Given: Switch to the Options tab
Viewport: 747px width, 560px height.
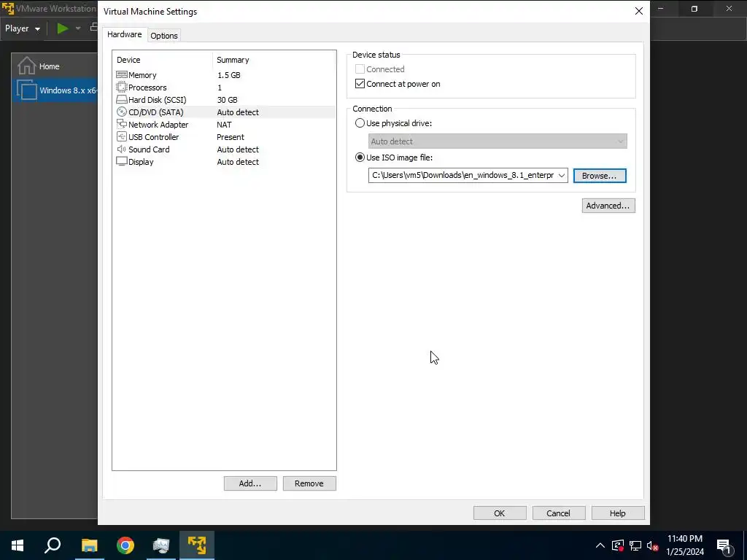Looking at the screenshot, I should (x=164, y=35).
